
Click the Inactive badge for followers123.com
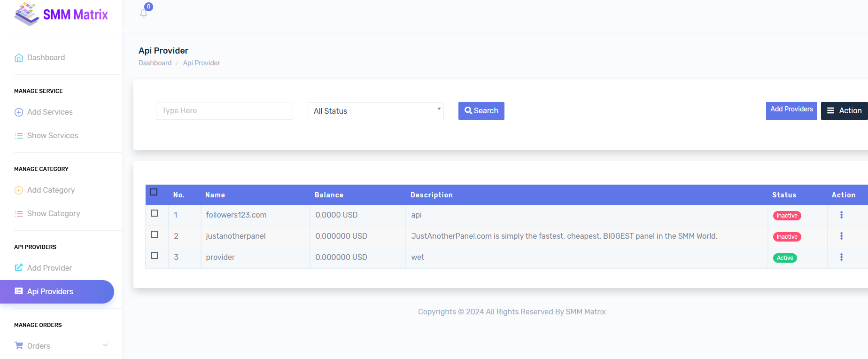(787, 216)
